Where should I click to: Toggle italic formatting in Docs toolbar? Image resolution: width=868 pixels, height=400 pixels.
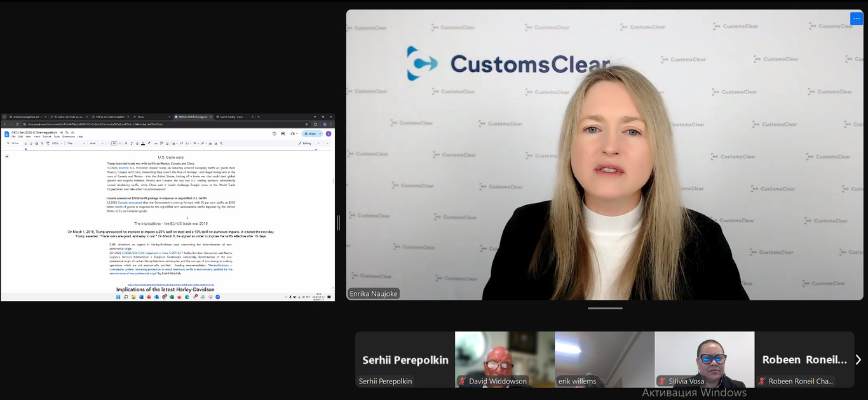pos(132,143)
